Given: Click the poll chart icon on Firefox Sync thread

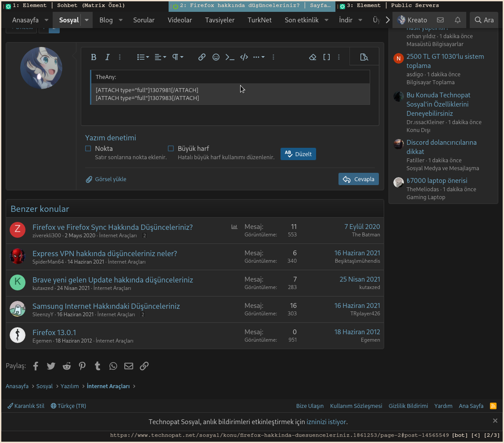Looking at the screenshot, I should (234, 227).
